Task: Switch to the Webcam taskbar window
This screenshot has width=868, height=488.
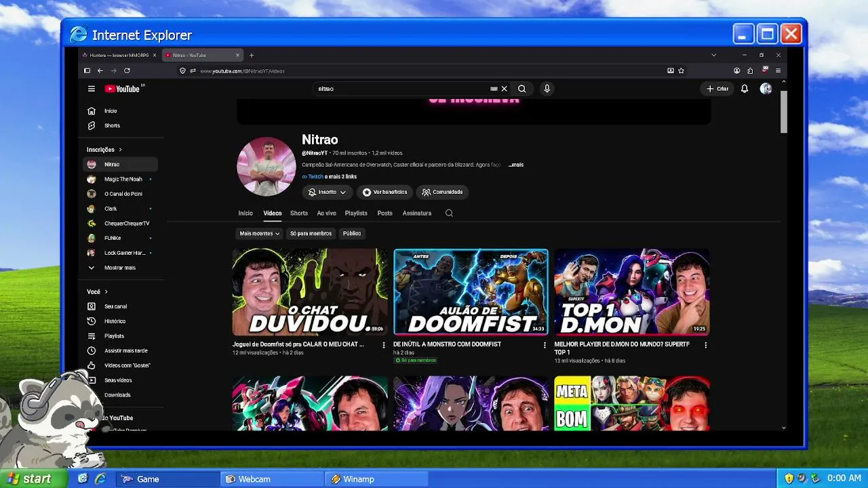Action: [272, 479]
